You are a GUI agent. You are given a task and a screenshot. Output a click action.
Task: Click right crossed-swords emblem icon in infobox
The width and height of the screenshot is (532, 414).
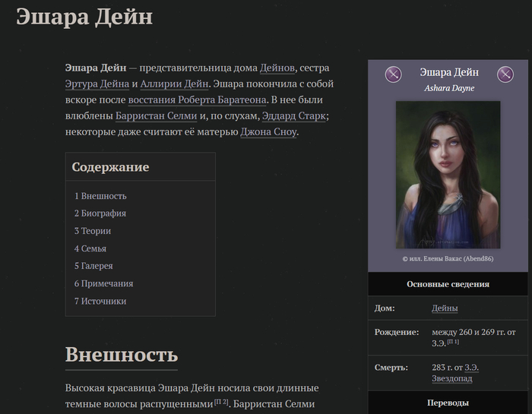505,74
